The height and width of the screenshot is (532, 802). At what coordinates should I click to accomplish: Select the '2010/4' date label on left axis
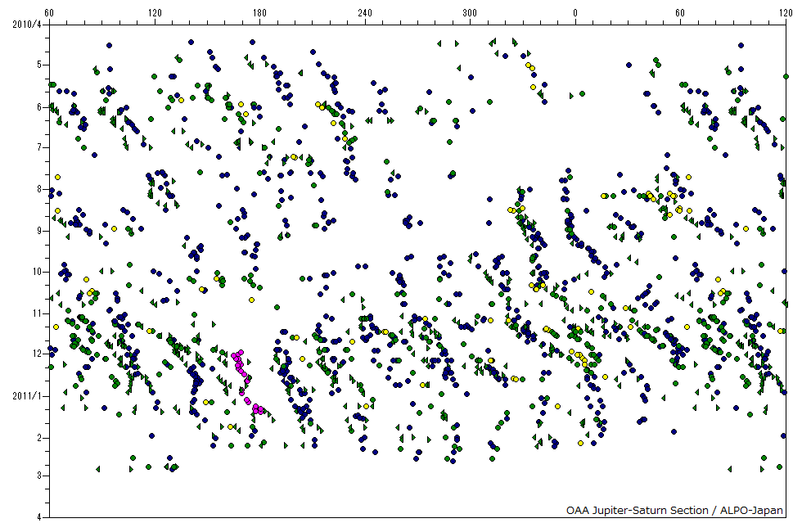[26, 24]
